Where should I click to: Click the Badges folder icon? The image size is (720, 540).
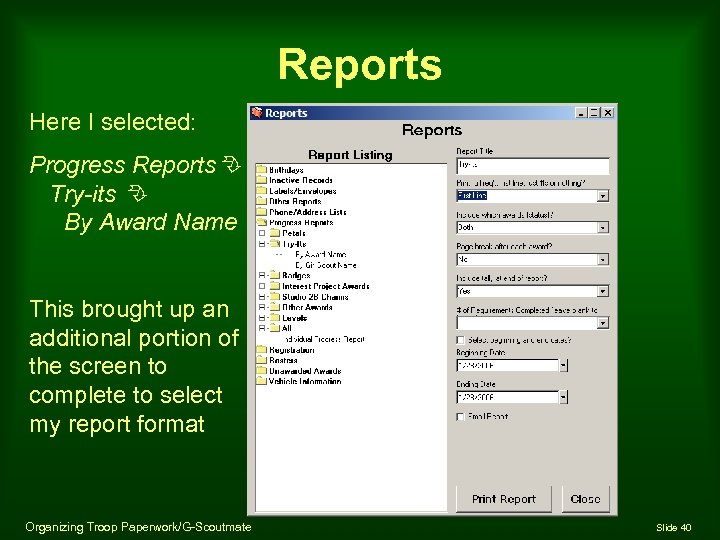tap(275, 275)
